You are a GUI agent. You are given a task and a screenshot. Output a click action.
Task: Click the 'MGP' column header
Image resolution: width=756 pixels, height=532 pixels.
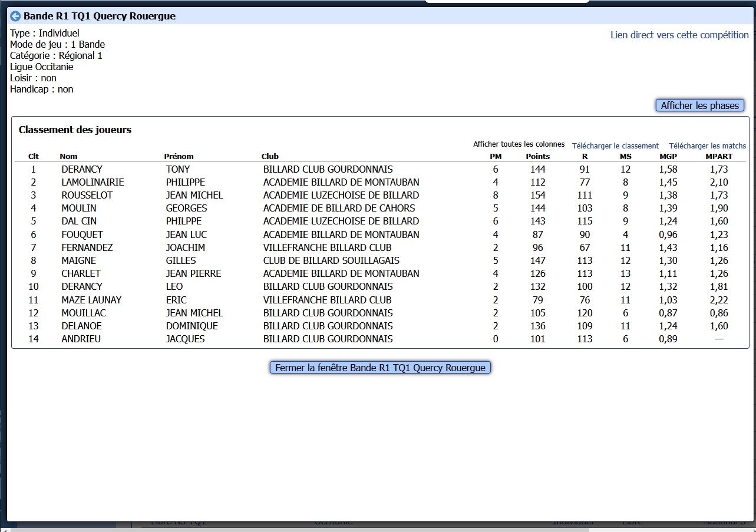pyautogui.click(x=668, y=157)
